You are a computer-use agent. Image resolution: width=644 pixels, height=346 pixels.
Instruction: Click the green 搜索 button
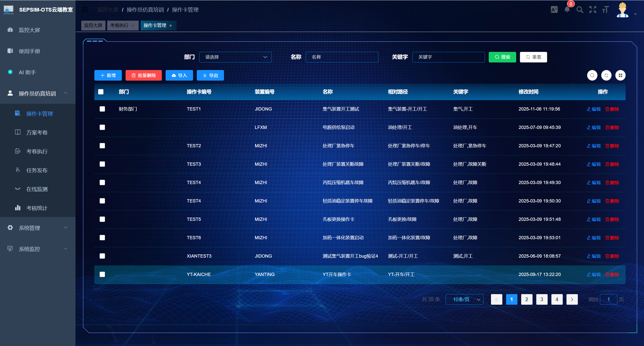coord(502,57)
